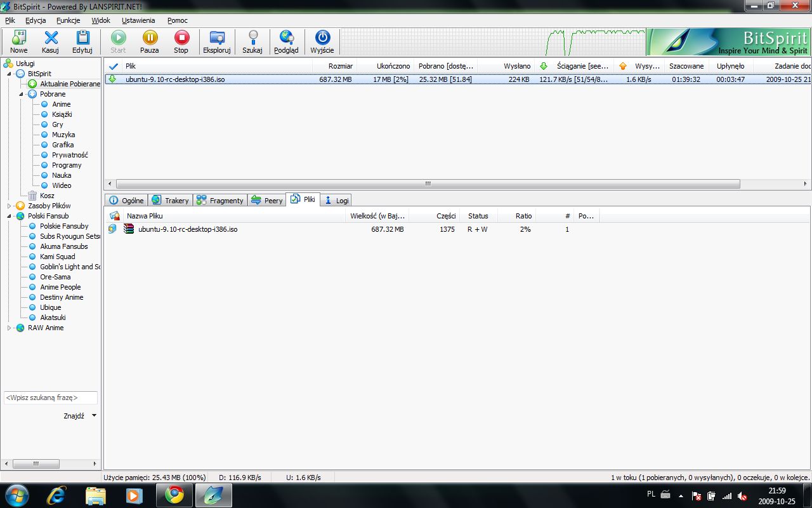Viewport: 812px width, 508px height.
Task: Open Google Chrome from taskbar
Action: tap(174, 495)
